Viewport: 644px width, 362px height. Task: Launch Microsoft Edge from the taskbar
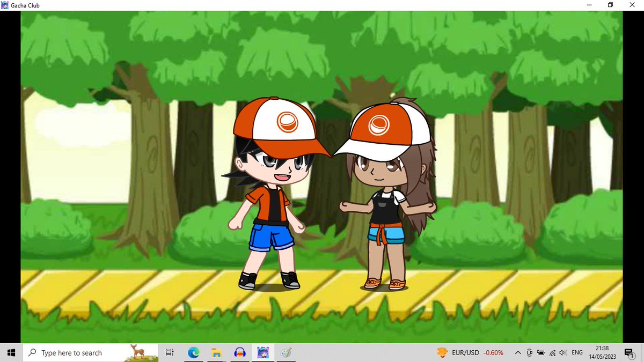pyautogui.click(x=193, y=352)
